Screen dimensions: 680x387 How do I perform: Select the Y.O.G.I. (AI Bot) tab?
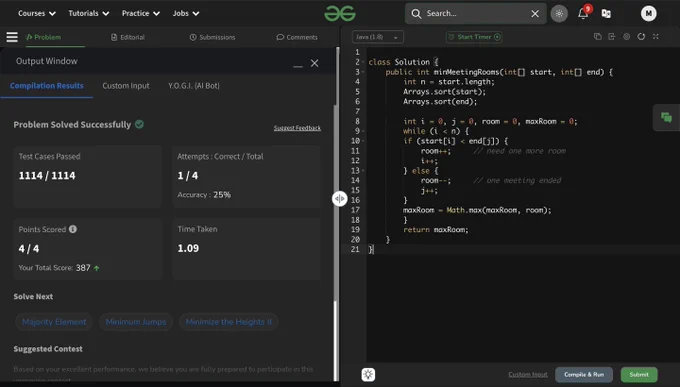tap(194, 85)
